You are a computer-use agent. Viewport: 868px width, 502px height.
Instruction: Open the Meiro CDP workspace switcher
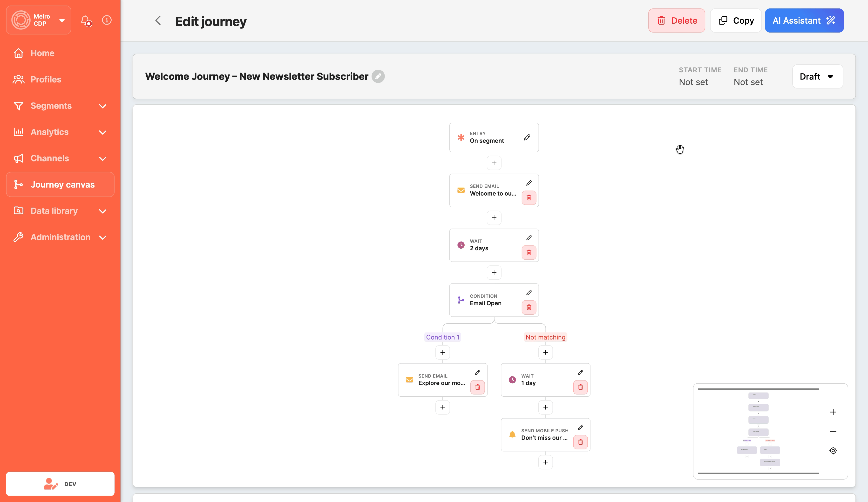(x=39, y=20)
